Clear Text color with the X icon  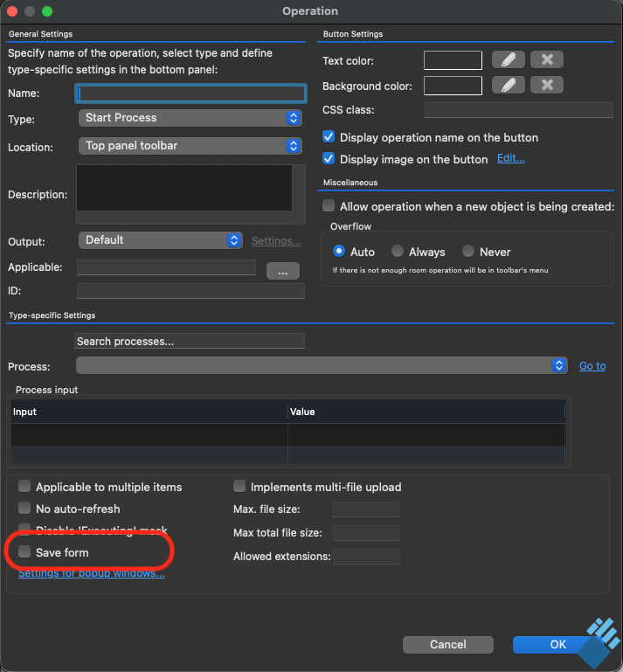pos(547,59)
